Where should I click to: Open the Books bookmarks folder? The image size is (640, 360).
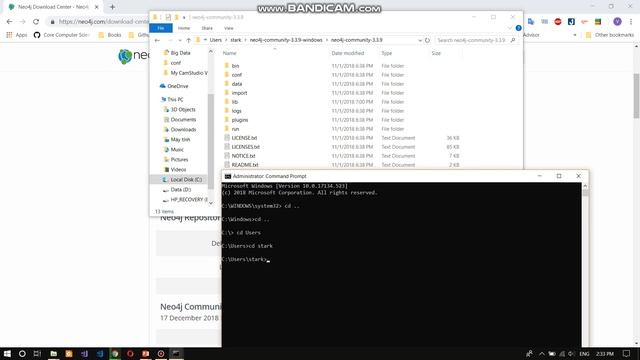pos(110,35)
